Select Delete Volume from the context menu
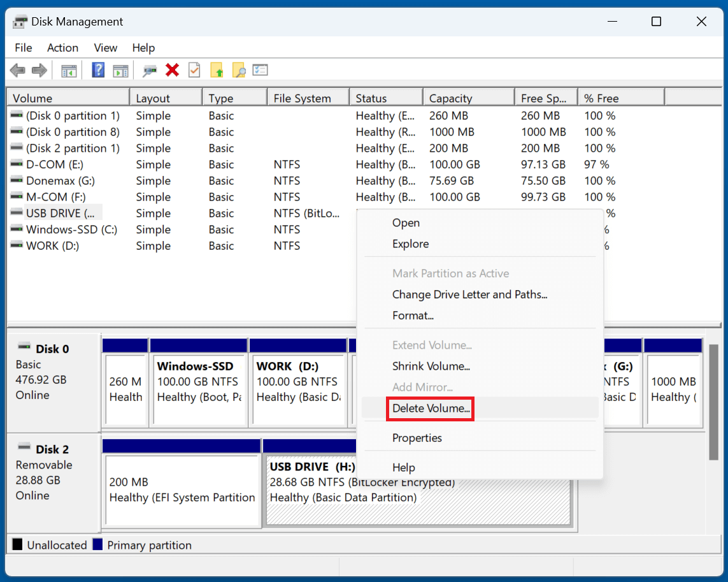This screenshot has width=728, height=582. (x=430, y=409)
